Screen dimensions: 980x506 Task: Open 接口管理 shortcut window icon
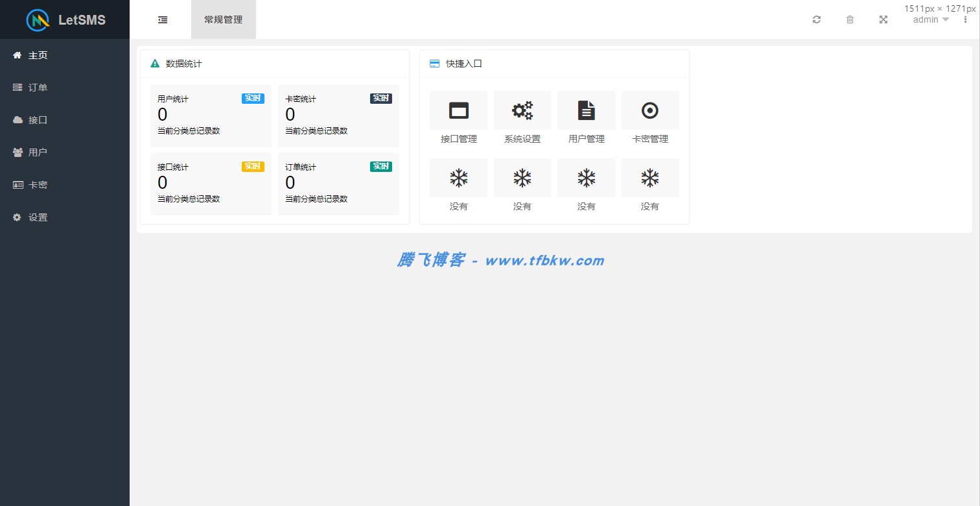point(459,110)
